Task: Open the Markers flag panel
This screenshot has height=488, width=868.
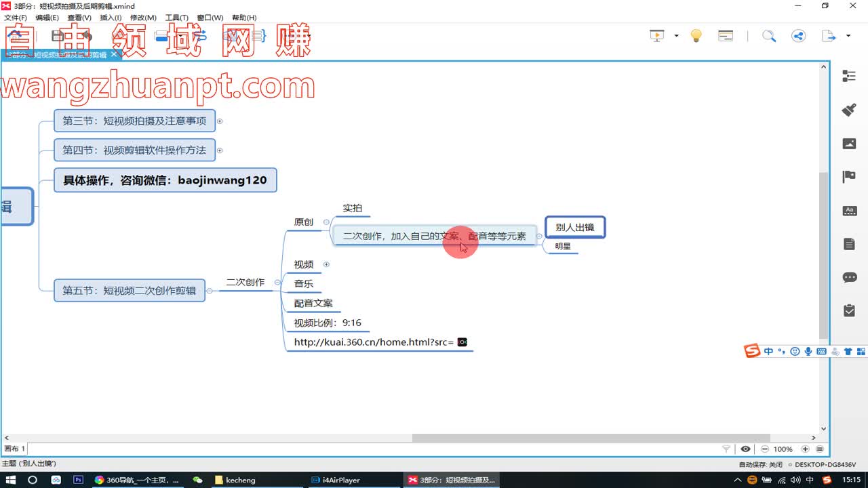Action: coord(849,177)
